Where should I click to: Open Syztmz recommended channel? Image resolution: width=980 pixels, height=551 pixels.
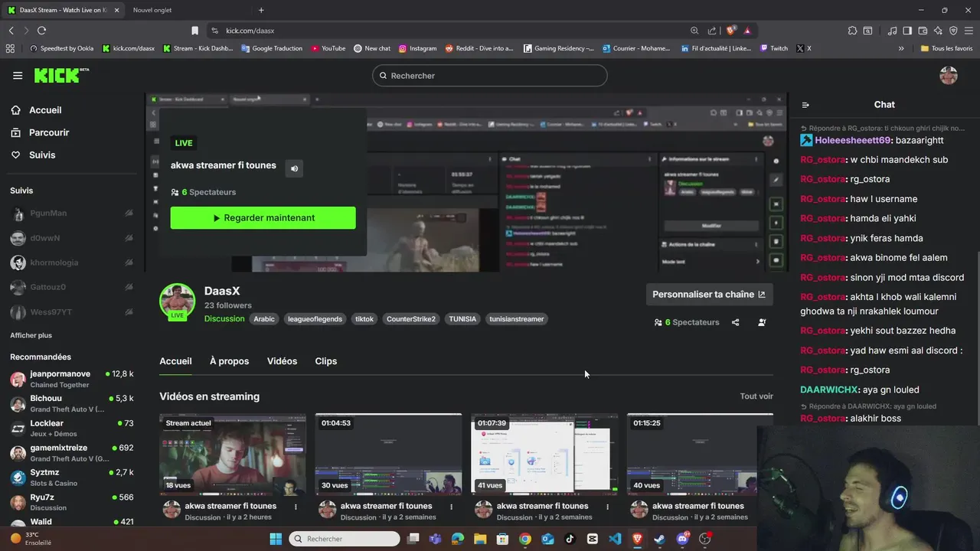(x=72, y=477)
